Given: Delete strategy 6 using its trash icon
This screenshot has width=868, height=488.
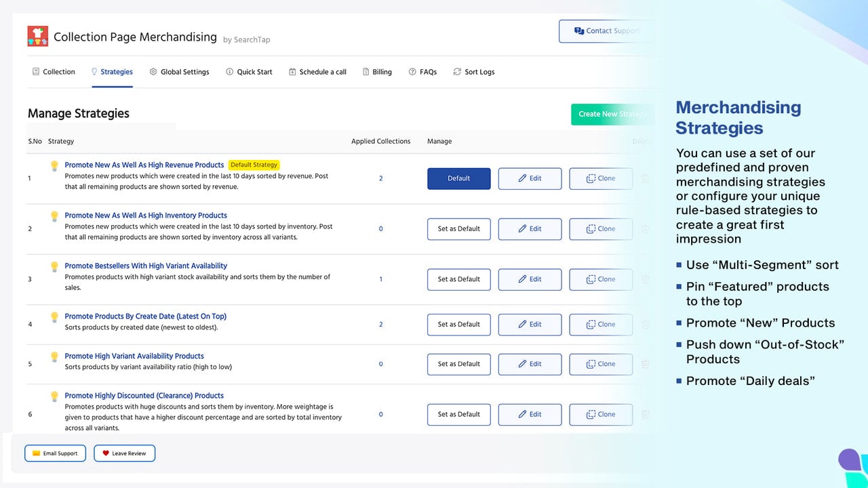Looking at the screenshot, I should click(645, 414).
